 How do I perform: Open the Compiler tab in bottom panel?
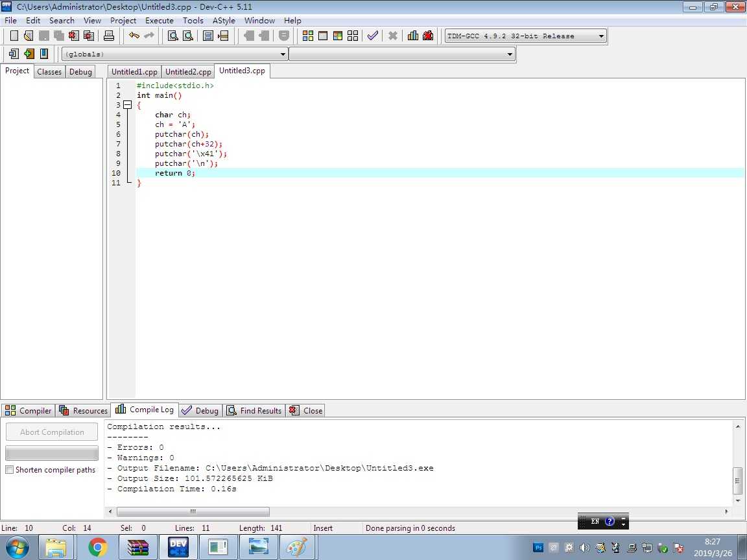pyautogui.click(x=29, y=410)
